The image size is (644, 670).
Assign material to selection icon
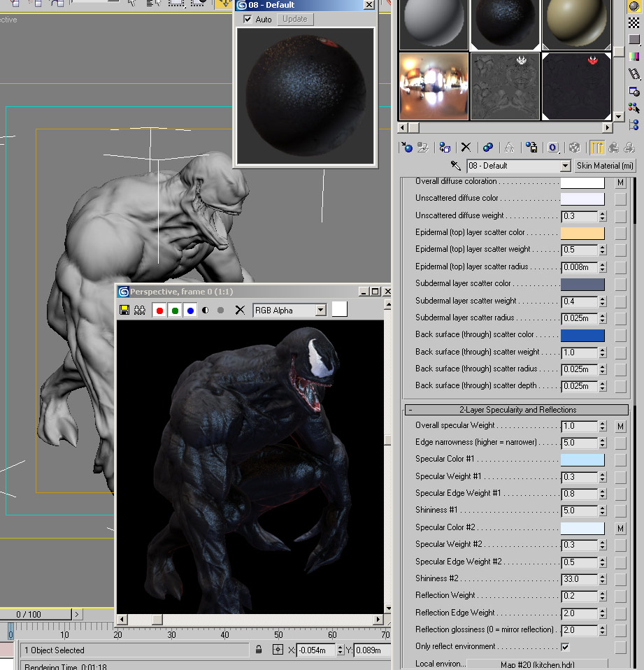[445, 148]
